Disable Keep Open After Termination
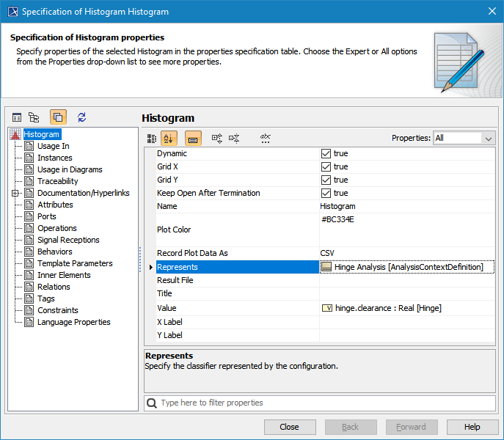The image size is (504, 440). pyautogui.click(x=326, y=194)
